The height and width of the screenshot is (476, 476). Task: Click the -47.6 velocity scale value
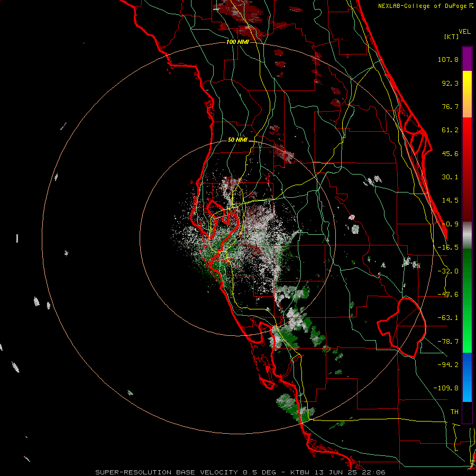pyautogui.click(x=448, y=295)
